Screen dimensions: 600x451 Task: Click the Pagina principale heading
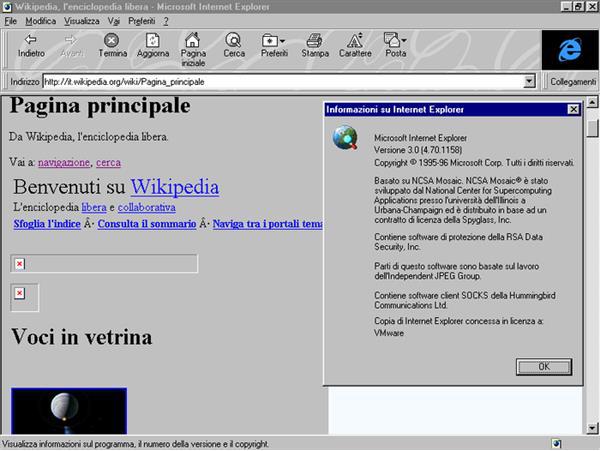[x=99, y=106]
